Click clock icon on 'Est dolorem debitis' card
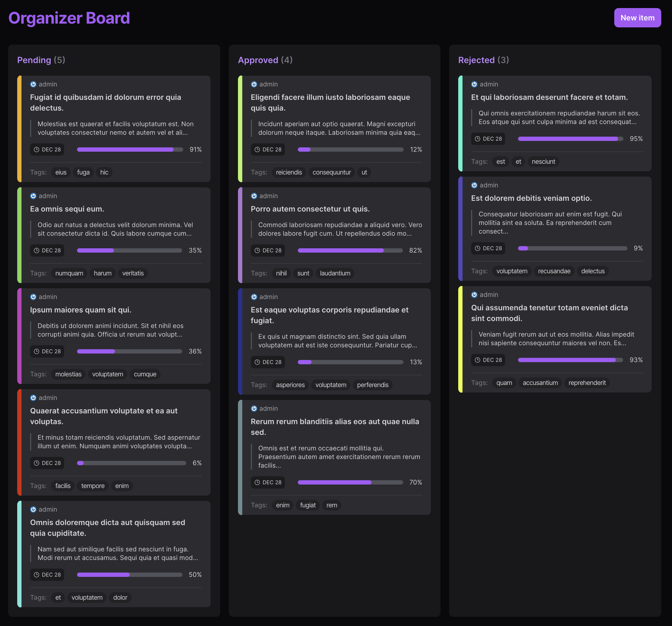The width and height of the screenshot is (672, 626). pos(477,248)
